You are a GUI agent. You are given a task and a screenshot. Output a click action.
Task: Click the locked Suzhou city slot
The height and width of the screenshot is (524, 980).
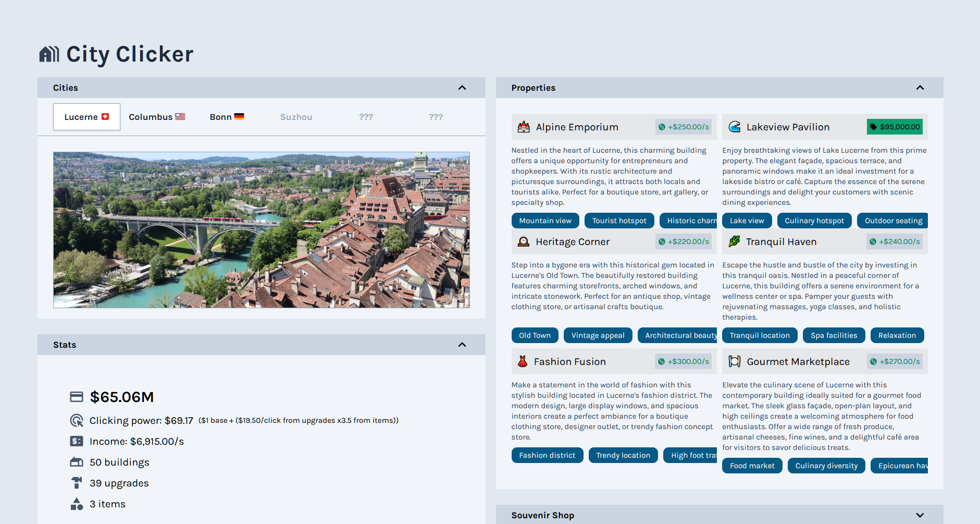tap(296, 117)
